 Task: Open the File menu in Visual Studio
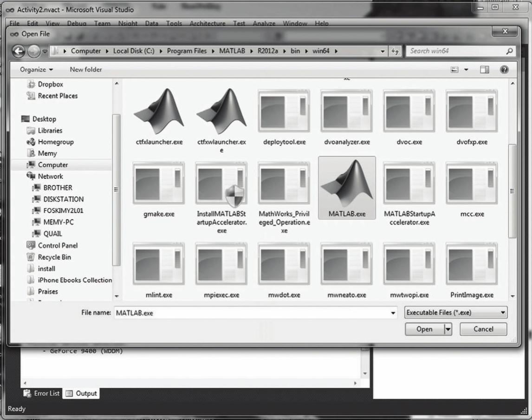pos(14,23)
